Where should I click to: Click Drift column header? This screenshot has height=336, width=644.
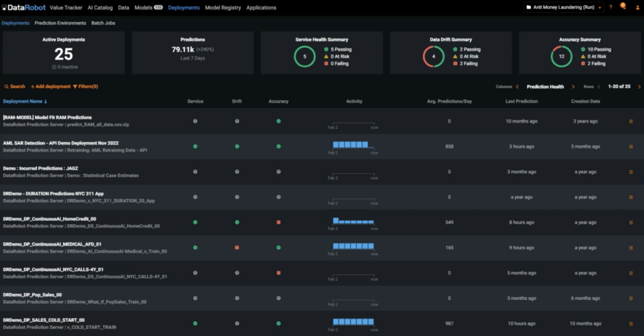pos(237,101)
